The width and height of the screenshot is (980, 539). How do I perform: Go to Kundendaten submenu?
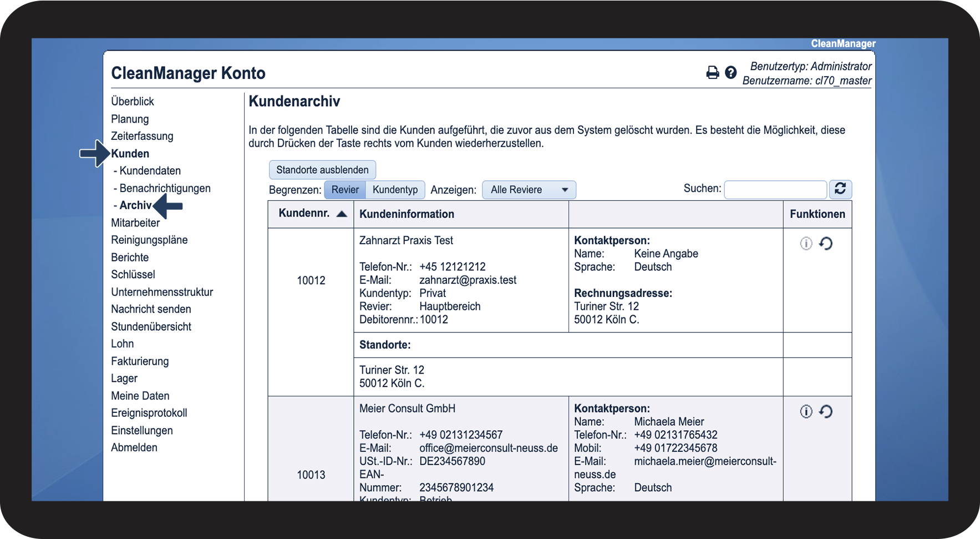click(x=150, y=171)
